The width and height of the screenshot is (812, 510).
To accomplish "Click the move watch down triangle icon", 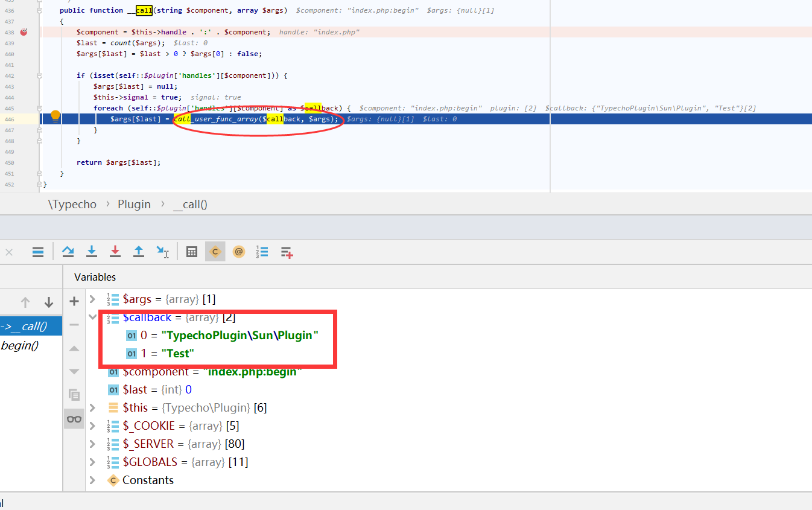I will (74, 371).
